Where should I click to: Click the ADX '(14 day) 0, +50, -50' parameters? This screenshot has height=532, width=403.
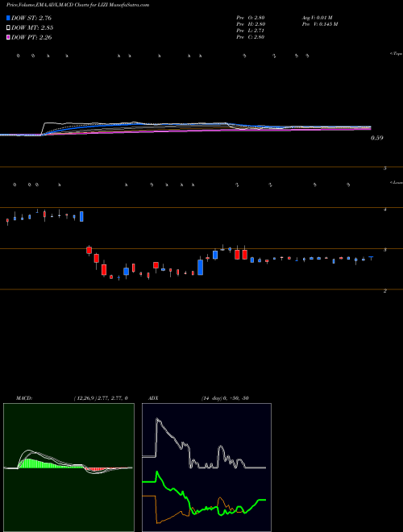coord(225,398)
